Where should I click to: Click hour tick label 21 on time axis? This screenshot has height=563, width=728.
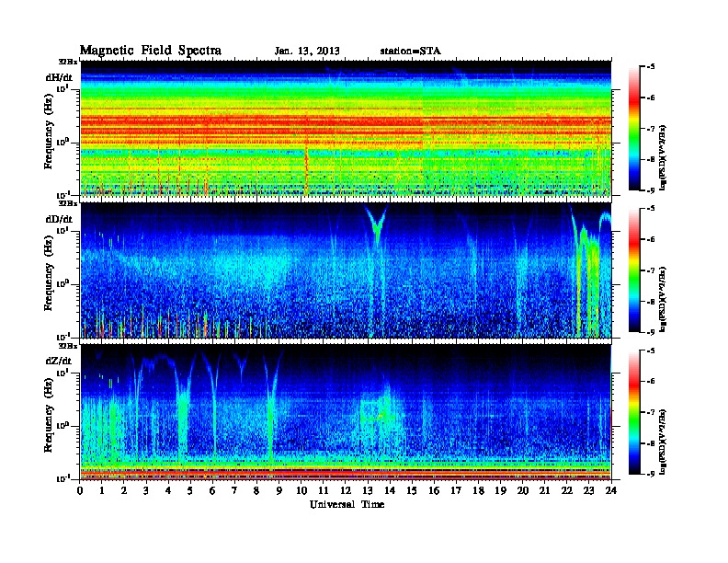[x=544, y=490]
